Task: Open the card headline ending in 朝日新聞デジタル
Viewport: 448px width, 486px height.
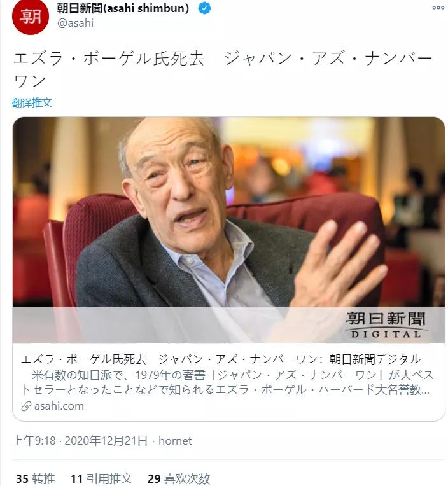Action: pos(221,359)
